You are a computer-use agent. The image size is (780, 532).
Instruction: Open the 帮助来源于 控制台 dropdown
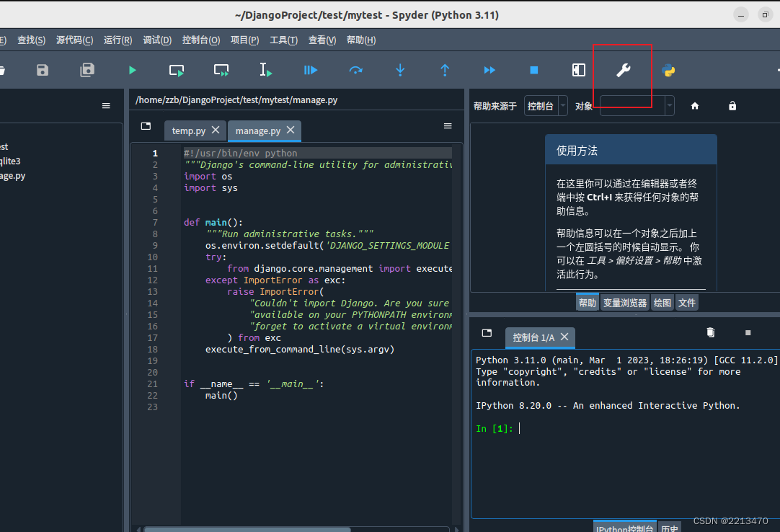tap(546, 106)
